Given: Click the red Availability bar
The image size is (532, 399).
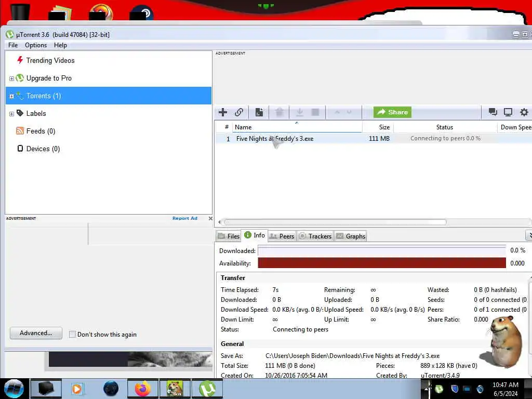Looking at the screenshot, I should tap(382, 263).
